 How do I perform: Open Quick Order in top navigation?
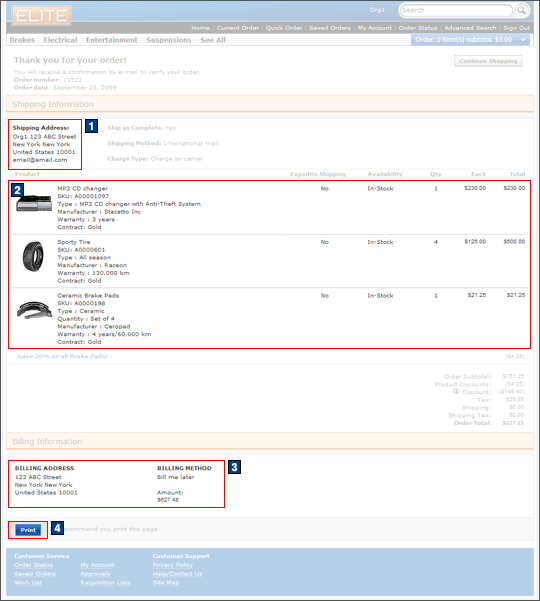click(284, 28)
